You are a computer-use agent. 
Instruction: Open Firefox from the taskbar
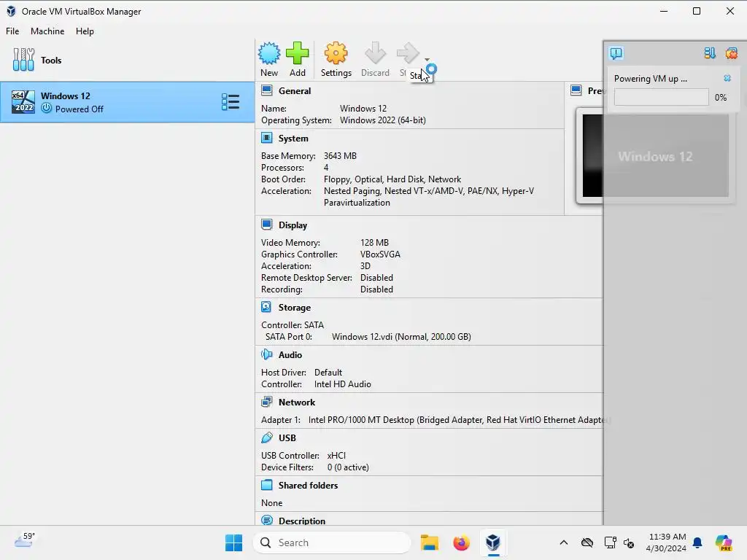[461, 542]
